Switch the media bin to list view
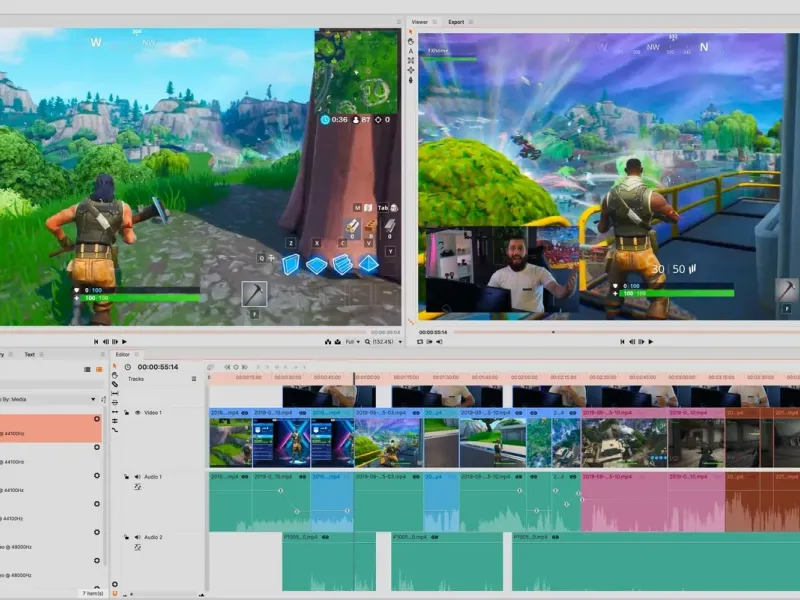The height and width of the screenshot is (600, 800). pyautogui.click(x=87, y=369)
